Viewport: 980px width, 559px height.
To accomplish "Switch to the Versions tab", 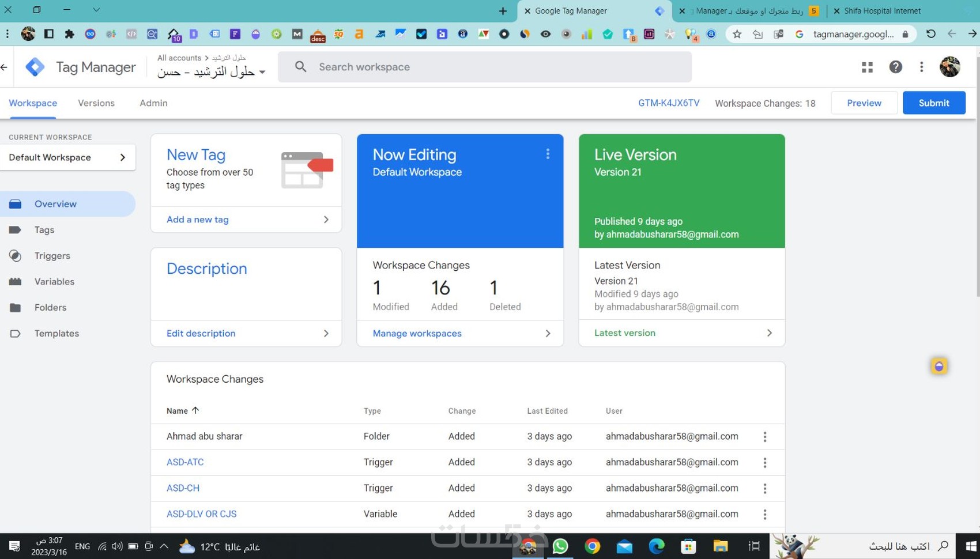I will [96, 103].
